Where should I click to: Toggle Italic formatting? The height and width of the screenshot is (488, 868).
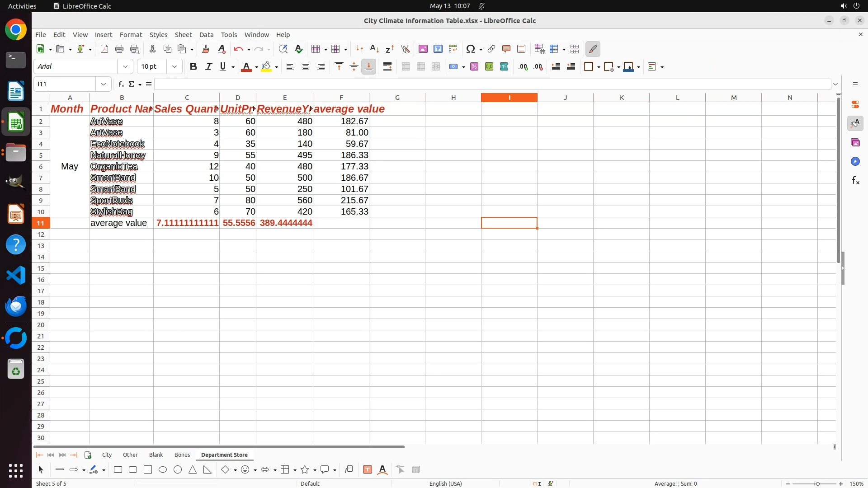click(x=208, y=67)
